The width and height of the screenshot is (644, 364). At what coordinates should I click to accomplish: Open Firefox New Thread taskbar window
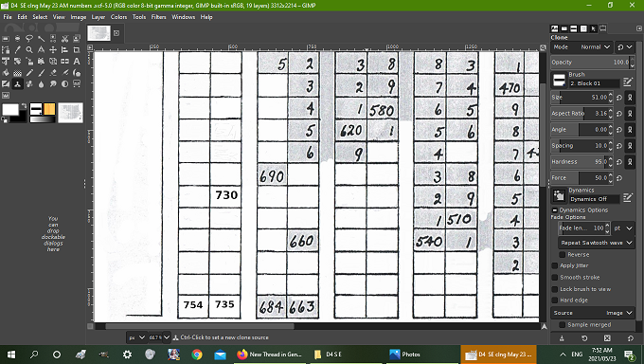tap(270, 355)
